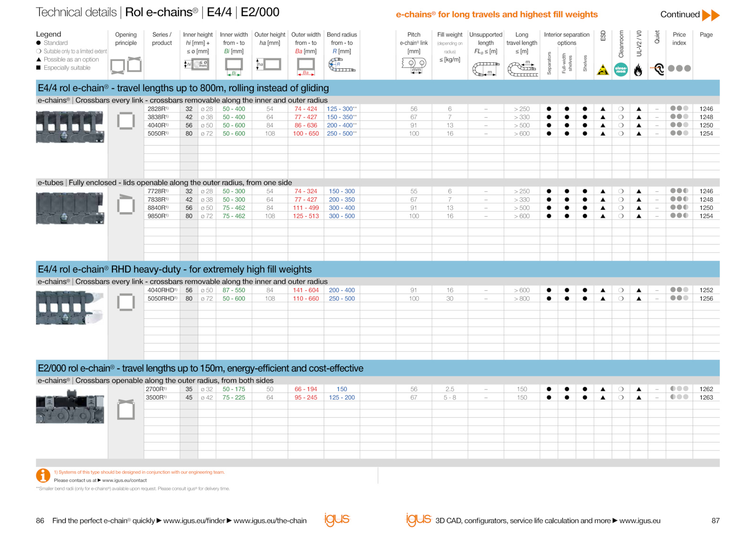Click the Bend radius R diagram icon
Viewport: 756px width, 534px height.
tap(342, 65)
